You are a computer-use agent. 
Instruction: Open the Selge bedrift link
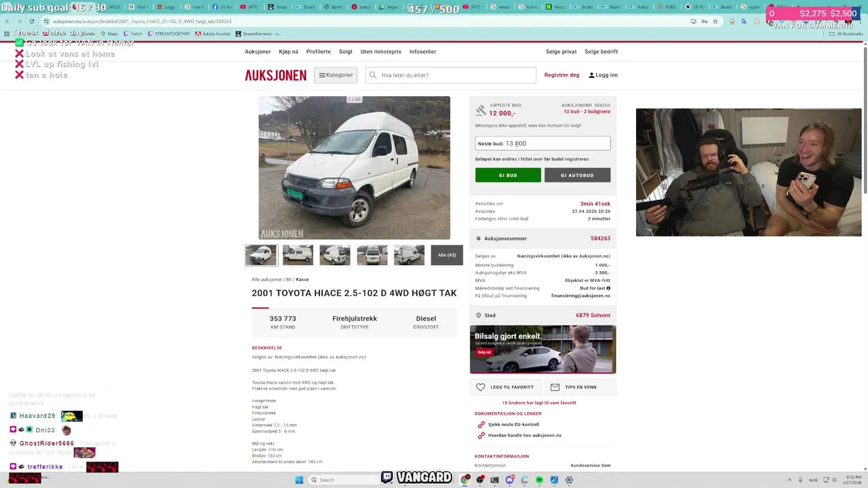point(601,52)
